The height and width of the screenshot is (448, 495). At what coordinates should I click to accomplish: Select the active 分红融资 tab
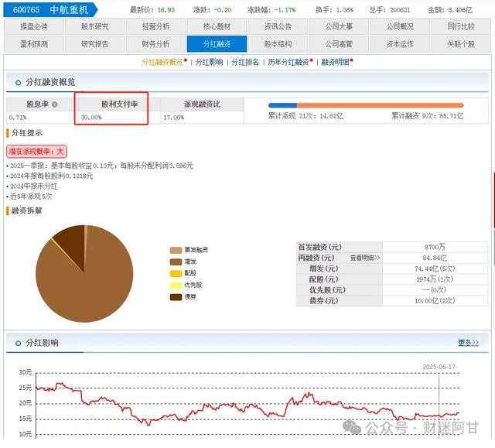pyautogui.click(x=217, y=44)
